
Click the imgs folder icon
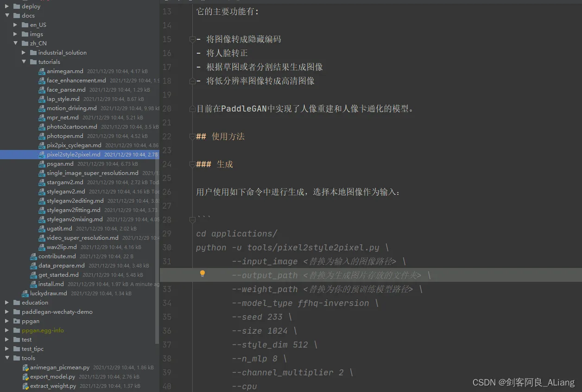tap(25, 34)
